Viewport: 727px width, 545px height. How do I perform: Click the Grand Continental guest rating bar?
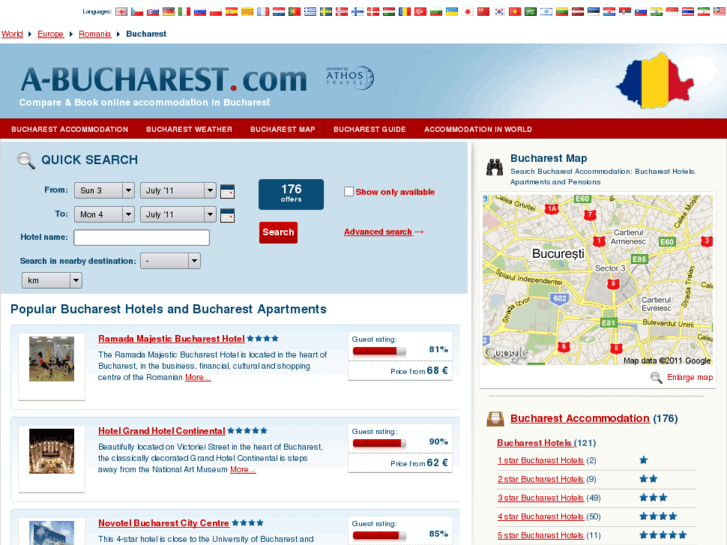379,443
